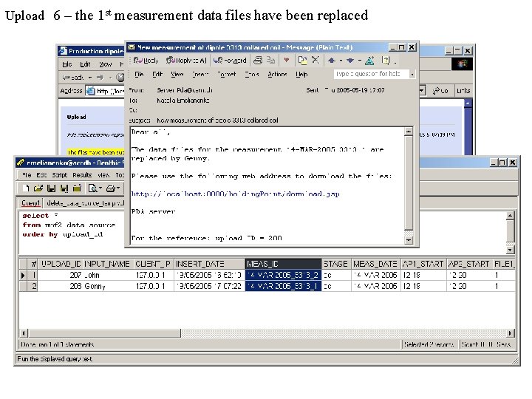Click the cell containing Genny

pos(108,287)
